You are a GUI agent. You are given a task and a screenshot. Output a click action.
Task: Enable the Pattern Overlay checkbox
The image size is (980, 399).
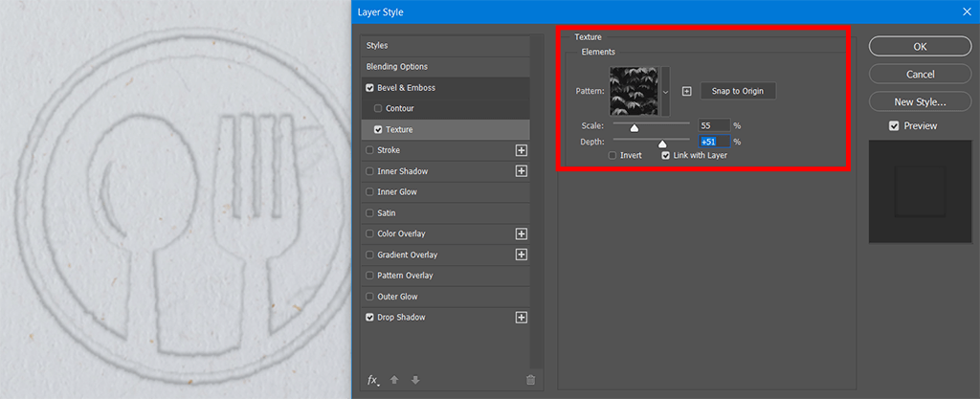[x=370, y=276]
